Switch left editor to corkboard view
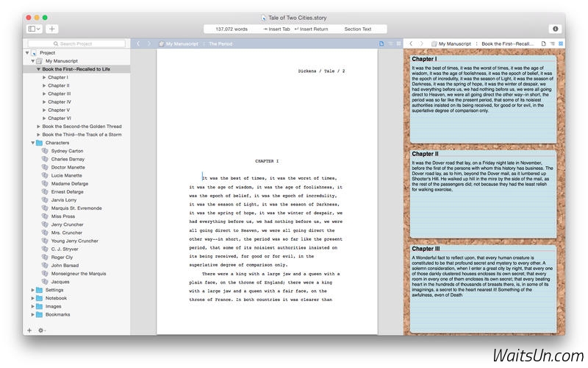The image size is (588, 368). point(398,43)
